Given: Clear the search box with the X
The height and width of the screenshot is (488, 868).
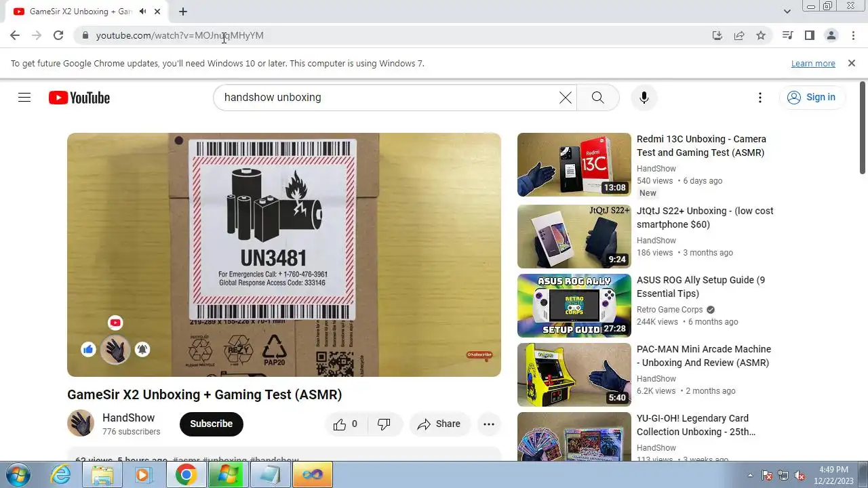Looking at the screenshot, I should 565,98.
